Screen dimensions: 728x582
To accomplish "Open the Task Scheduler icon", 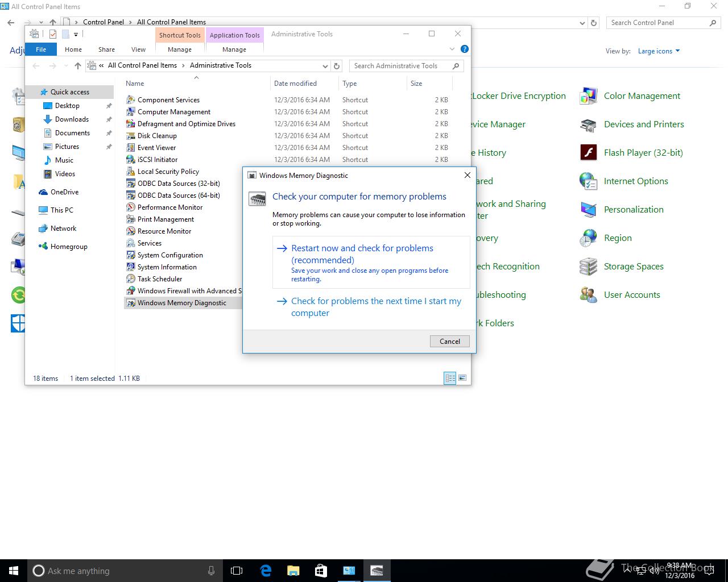I will tap(131, 279).
